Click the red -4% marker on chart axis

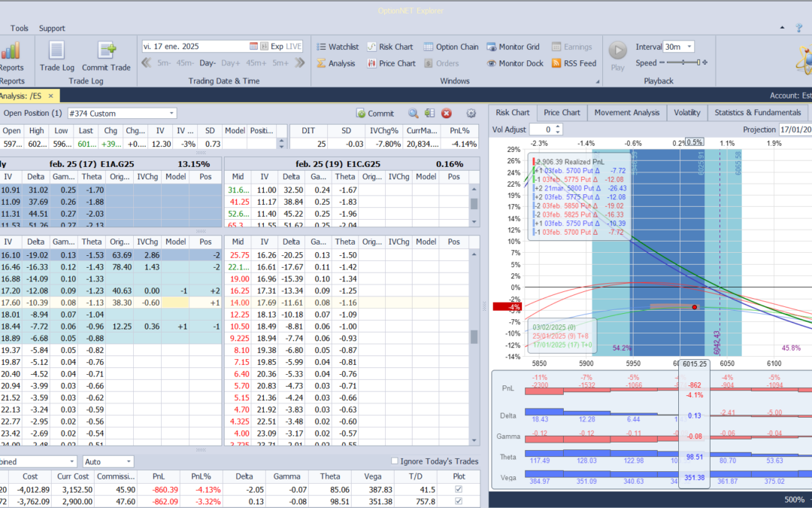tap(507, 307)
